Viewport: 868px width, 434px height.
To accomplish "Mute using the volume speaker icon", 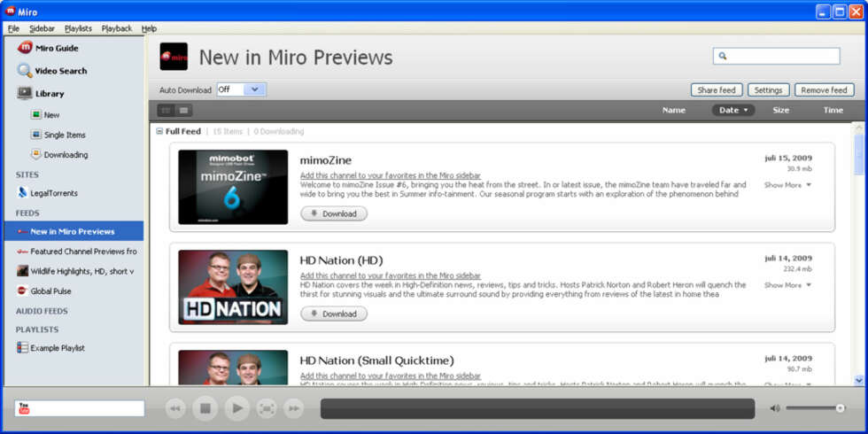I will [x=775, y=408].
